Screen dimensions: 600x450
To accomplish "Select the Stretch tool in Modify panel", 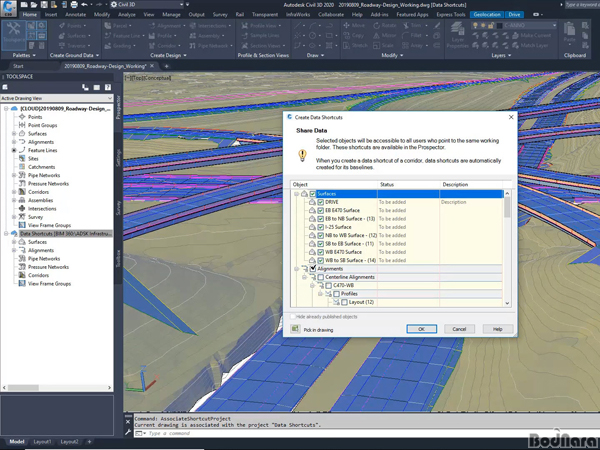I will (x=355, y=45).
